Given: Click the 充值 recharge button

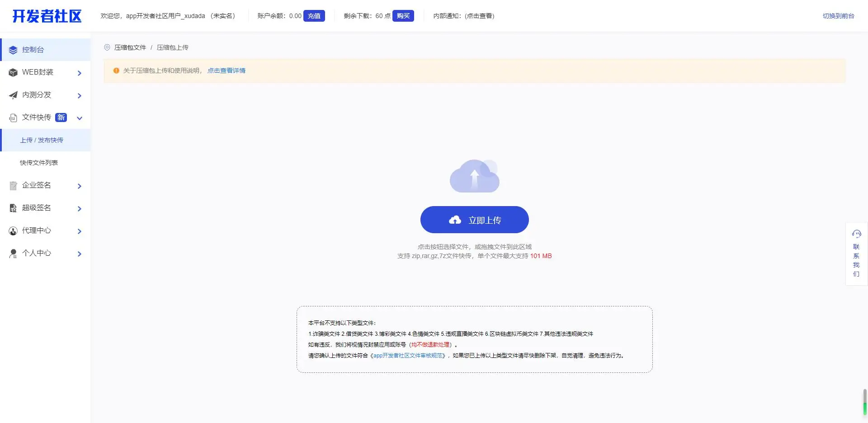Looking at the screenshot, I should (x=314, y=16).
